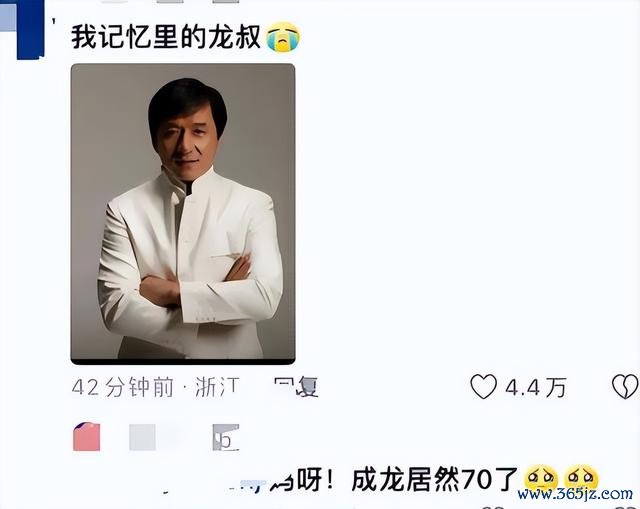Screen dimensions: 640x509
Task: Click the light blue avatar fragment at top-left
Action: coord(8,16)
